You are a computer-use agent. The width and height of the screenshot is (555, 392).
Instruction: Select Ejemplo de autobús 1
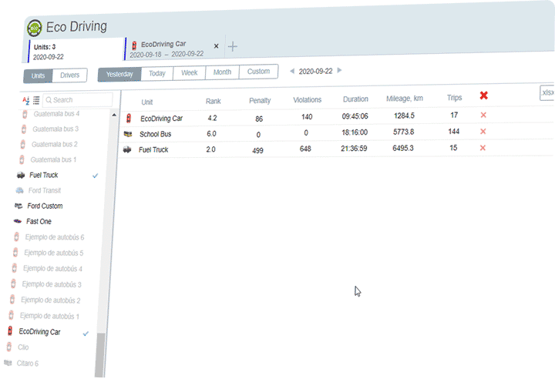point(49,316)
